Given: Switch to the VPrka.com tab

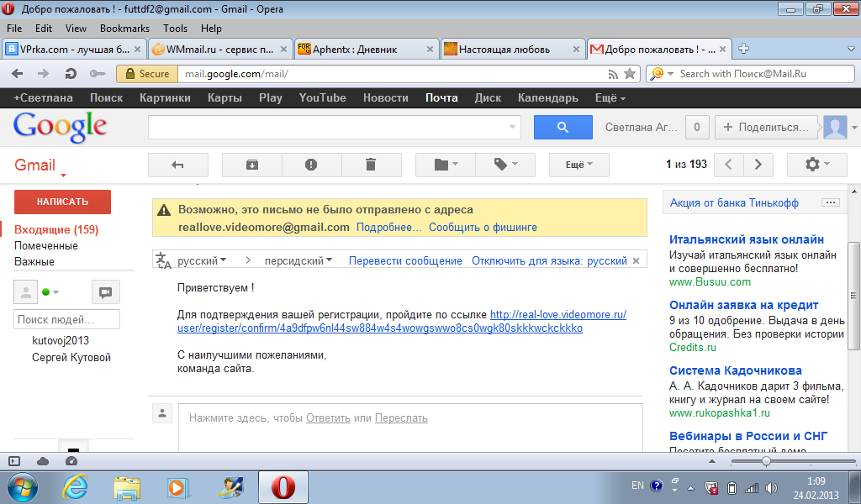Looking at the screenshot, I should [x=74, y=50].
